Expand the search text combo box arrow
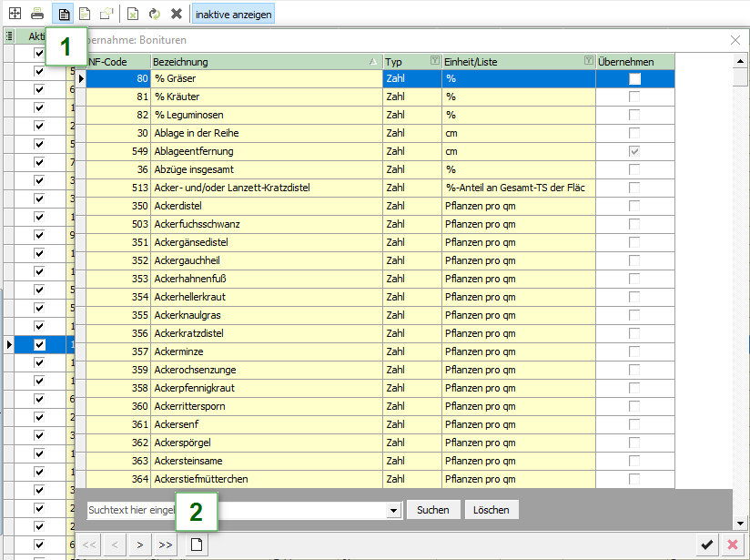 394,511
